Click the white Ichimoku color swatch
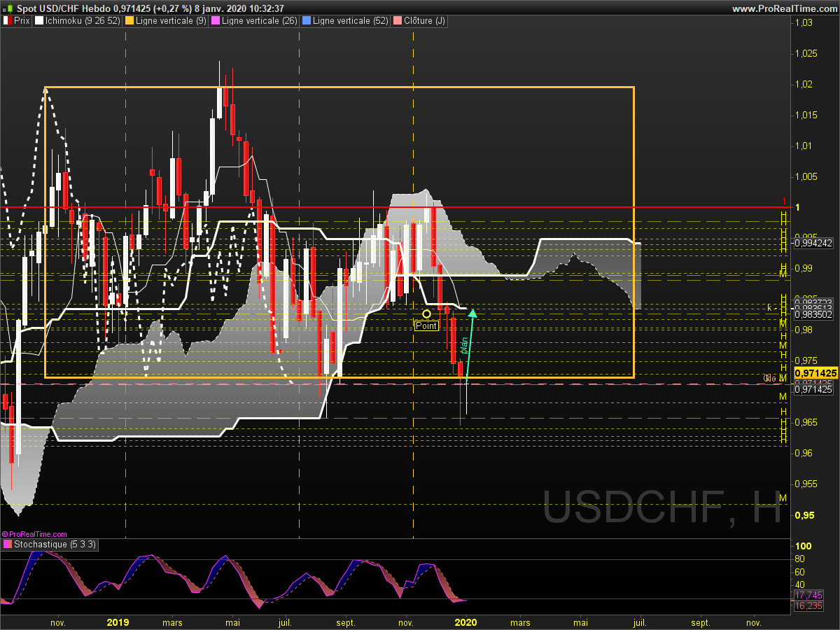The width and height of the screenshot is (840, 630). click(39, 21)
